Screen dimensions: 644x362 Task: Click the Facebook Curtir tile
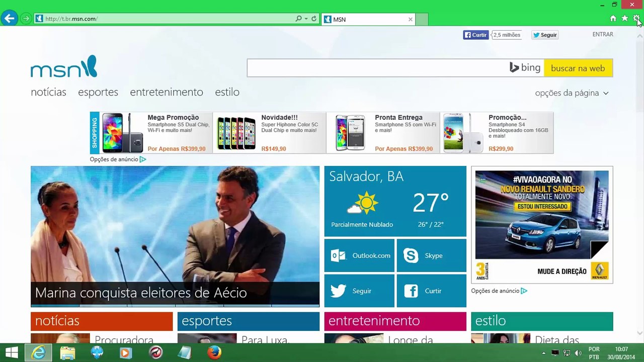point(431,291)
